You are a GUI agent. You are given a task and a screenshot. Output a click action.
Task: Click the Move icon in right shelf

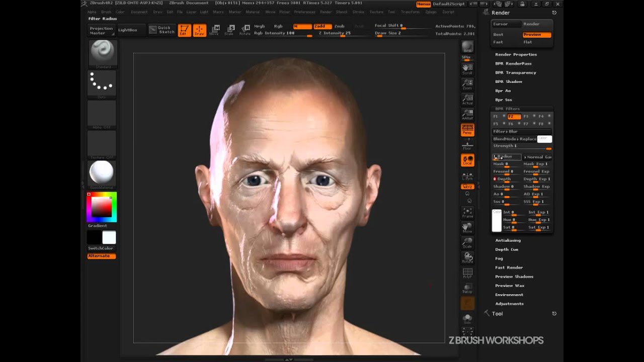click(x=467, y=228)
